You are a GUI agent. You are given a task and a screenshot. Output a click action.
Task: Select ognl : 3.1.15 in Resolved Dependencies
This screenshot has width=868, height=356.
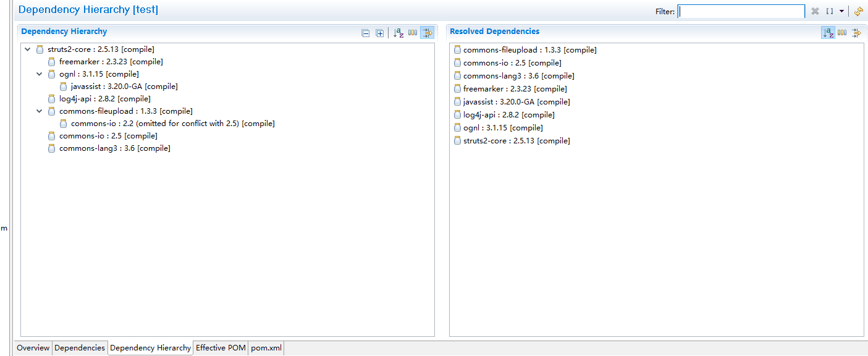503,128
